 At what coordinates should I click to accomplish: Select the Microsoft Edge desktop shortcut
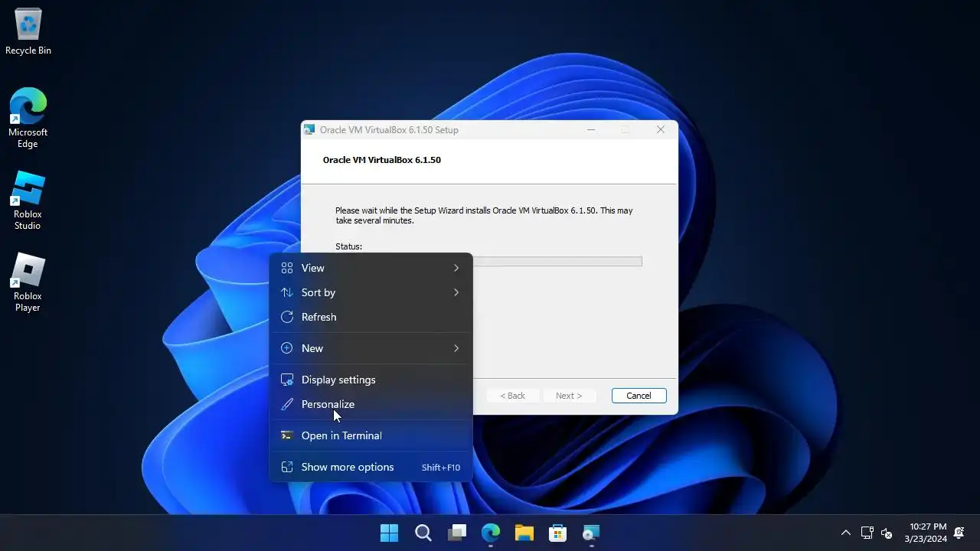(x=28, y=118)
